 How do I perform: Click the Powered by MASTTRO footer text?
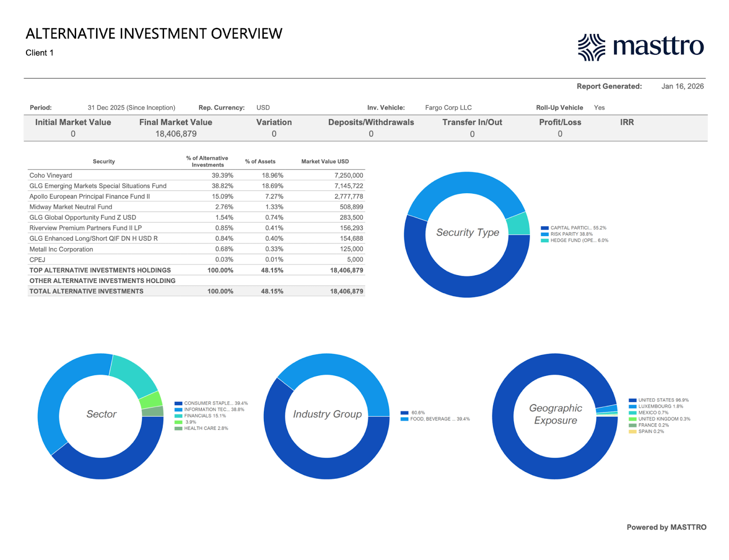(x=667, y=527)
